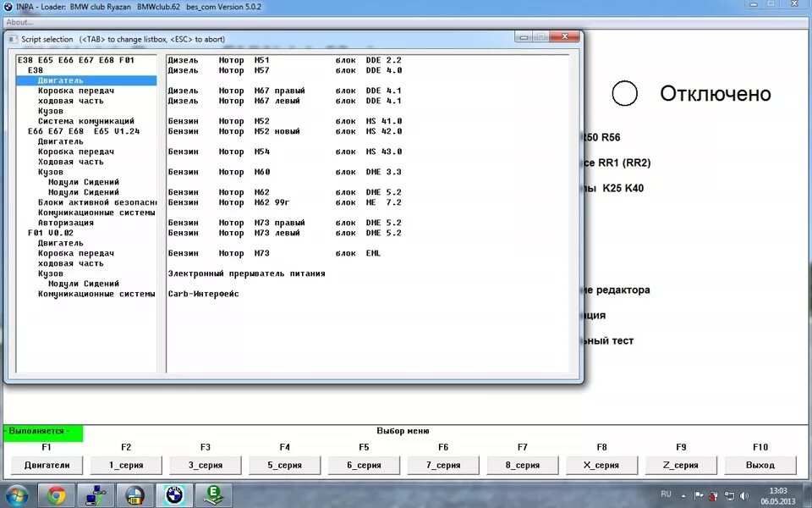Select the E38 tree node
Image resolution: width=812 pixels, height=508 pixels.
click(36, 70)
